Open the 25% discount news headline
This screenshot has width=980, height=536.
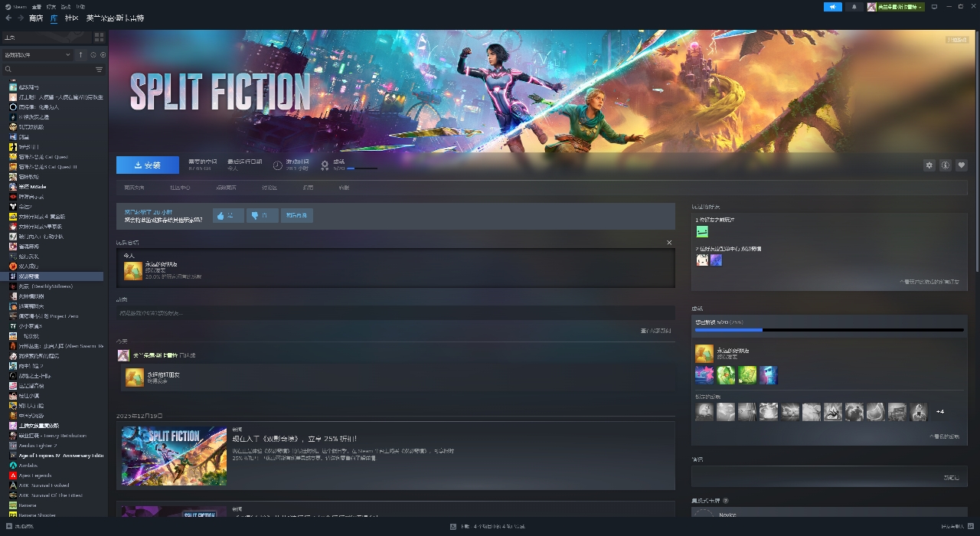point(294,439)
